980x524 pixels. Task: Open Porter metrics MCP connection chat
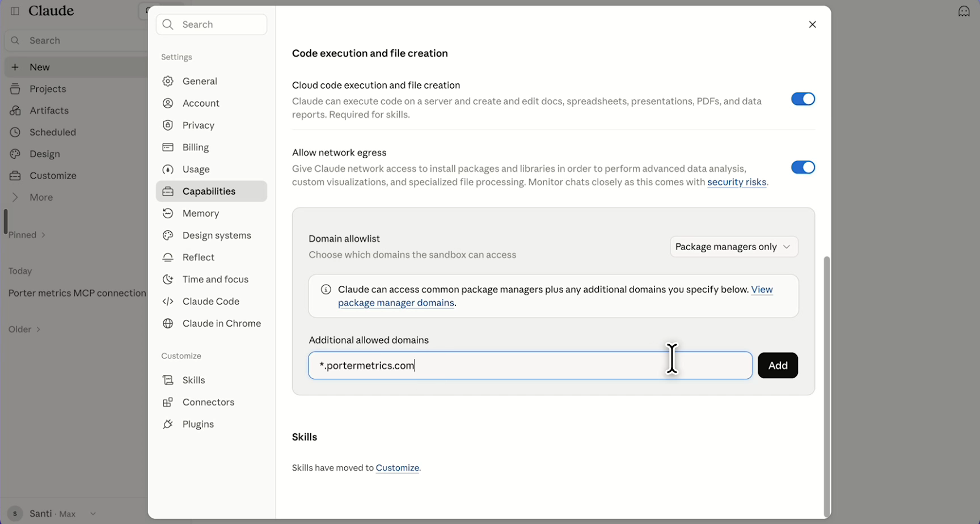77,293
